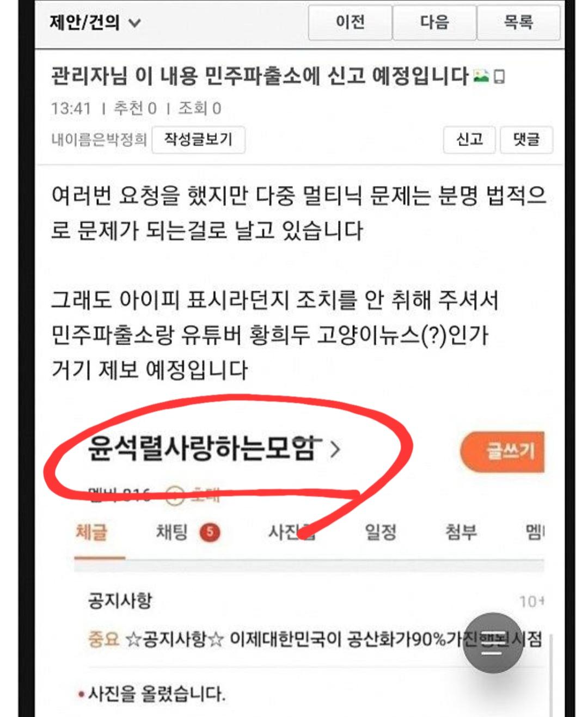The height and width of the screenshot is (717, 588).
Task: Switch to the 채팅 tab
Action: pyautogui.click(x=171, y=532)
